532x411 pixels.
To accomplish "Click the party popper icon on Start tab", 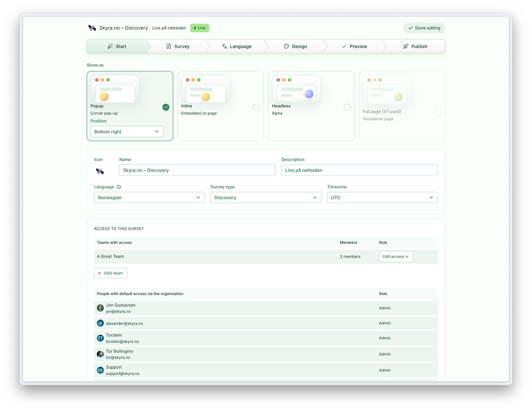I will click(x=110, y=46).
